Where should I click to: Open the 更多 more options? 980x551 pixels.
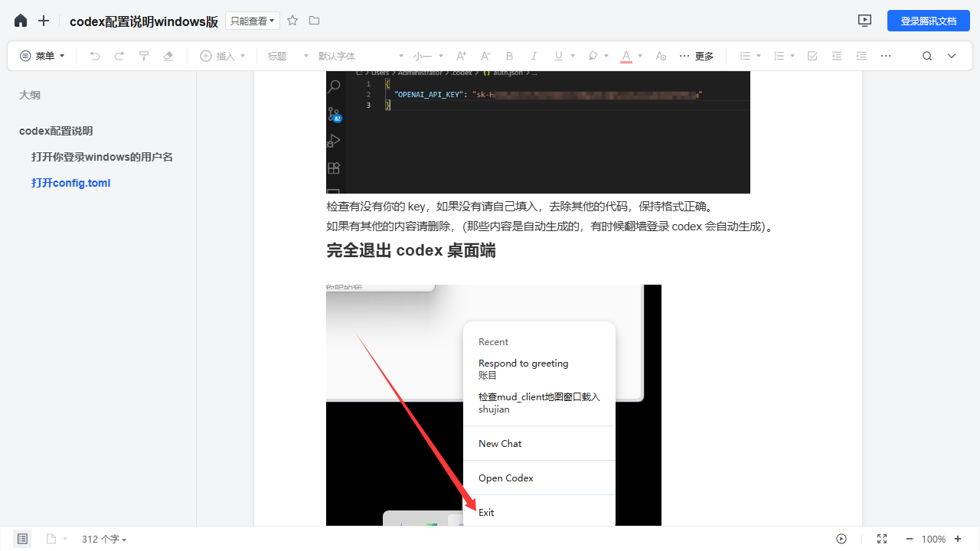coord(696,56)
